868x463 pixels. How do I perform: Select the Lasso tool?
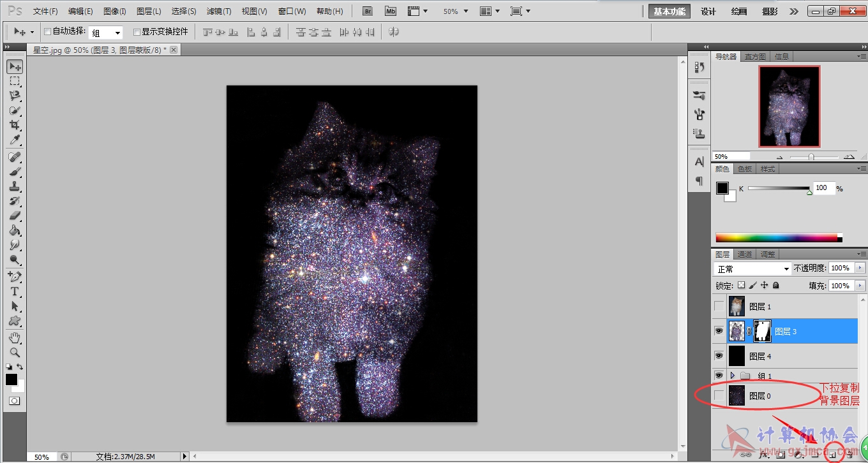tap(15, 96)
